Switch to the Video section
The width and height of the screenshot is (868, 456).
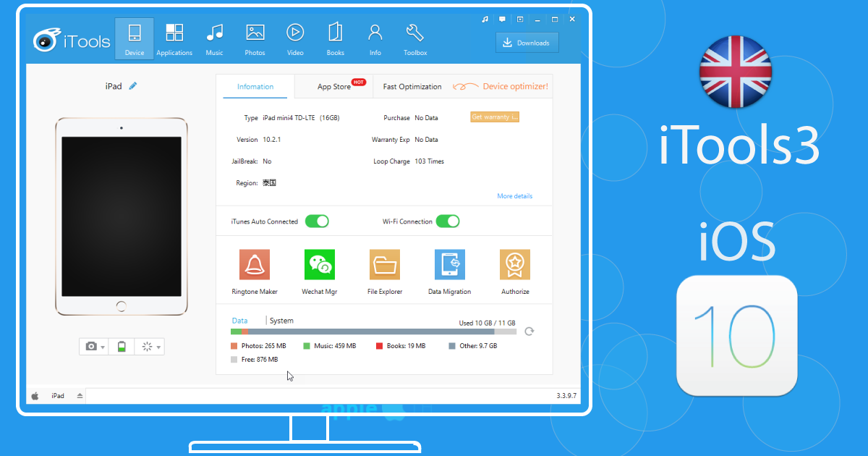[295, 38]
